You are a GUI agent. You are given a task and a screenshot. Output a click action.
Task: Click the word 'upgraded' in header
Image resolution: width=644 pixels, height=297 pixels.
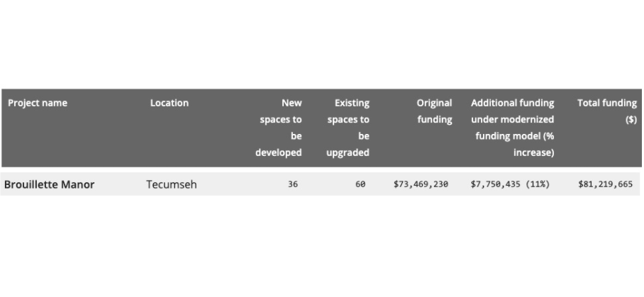[x=348, y=152]
